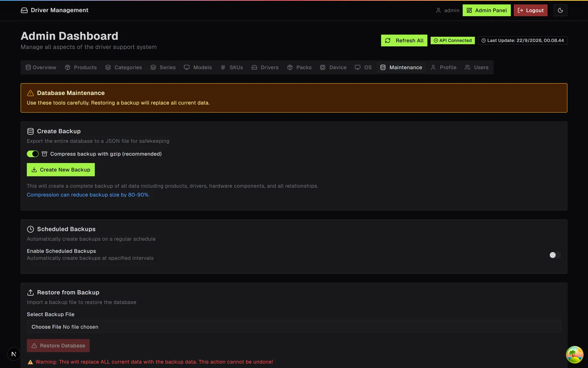Toggle gzip backup compression switch
Screen dimensions: 588x368
coord(33,154)
